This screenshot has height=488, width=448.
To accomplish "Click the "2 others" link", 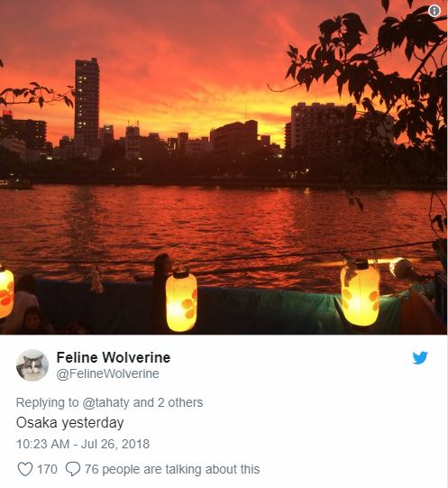I will click(180, 402).
